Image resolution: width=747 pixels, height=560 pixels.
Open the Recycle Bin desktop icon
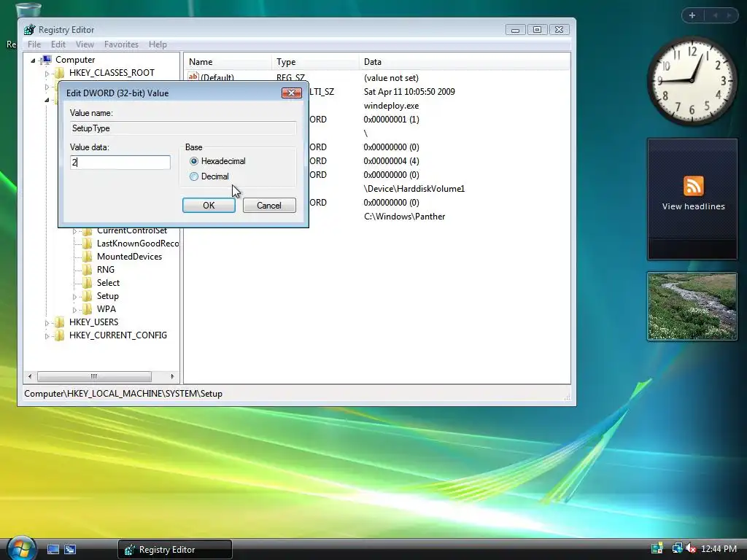(x=28, y=9)
